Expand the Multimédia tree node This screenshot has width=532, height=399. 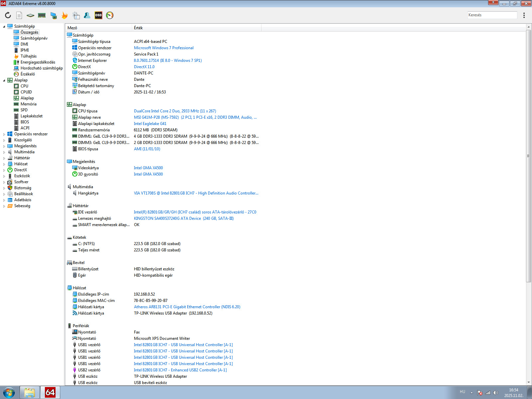pos(4,152)
